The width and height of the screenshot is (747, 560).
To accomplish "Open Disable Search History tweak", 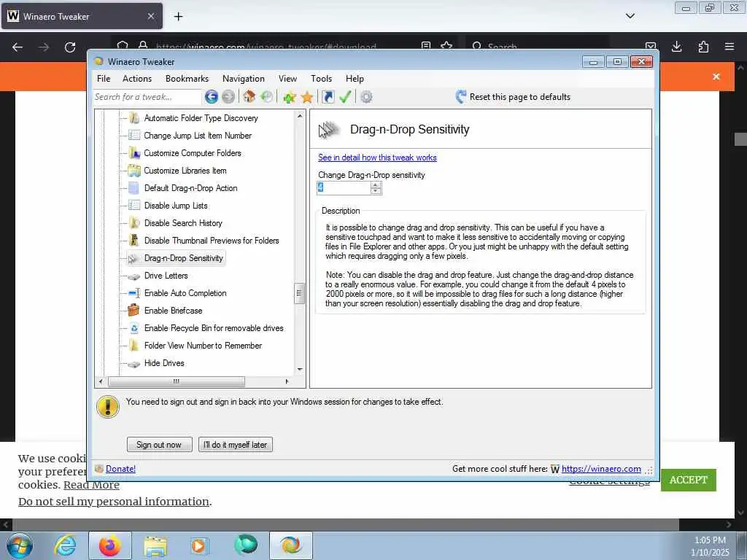I will 183,223.
